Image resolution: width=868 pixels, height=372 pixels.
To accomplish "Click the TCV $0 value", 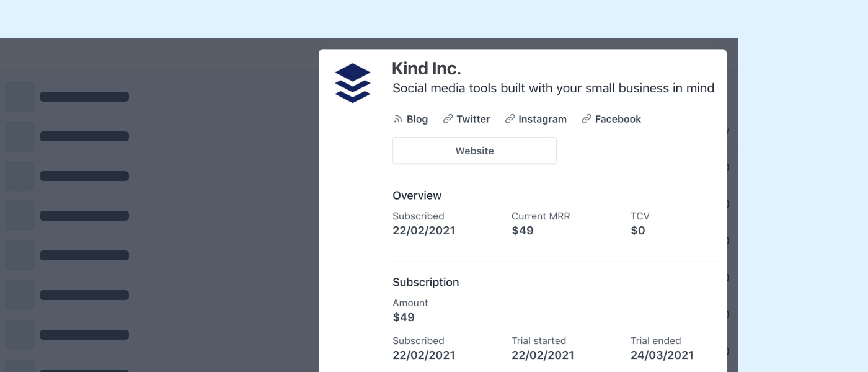I will (637, 231).
